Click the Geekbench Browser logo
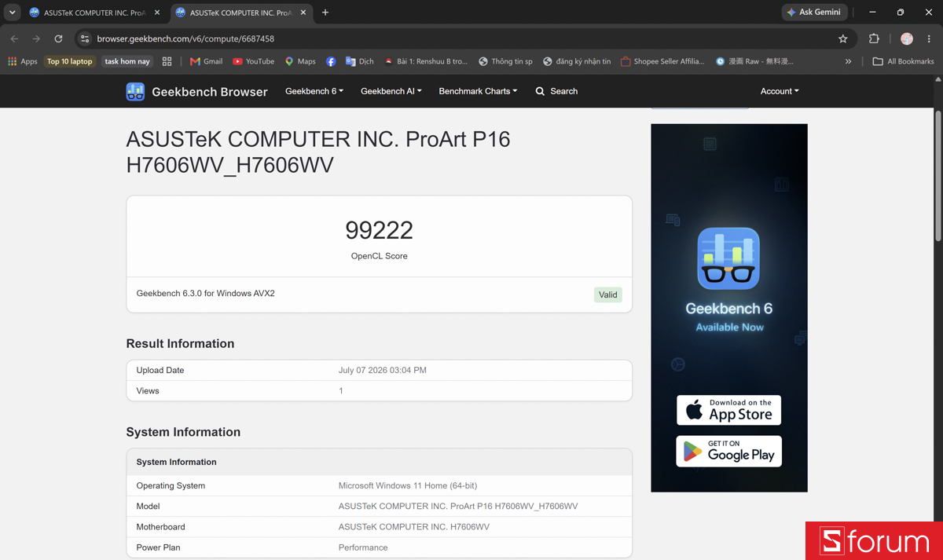The width and height of the screenshot is (943, 560). click(x=197, y=91)
